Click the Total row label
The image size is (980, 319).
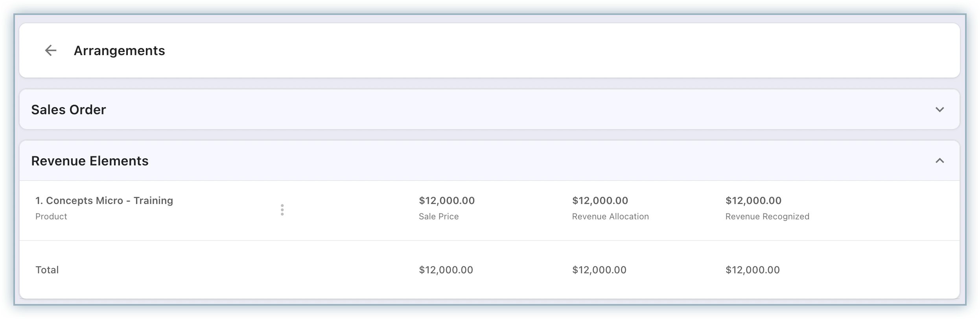click(x=47, y=270)
